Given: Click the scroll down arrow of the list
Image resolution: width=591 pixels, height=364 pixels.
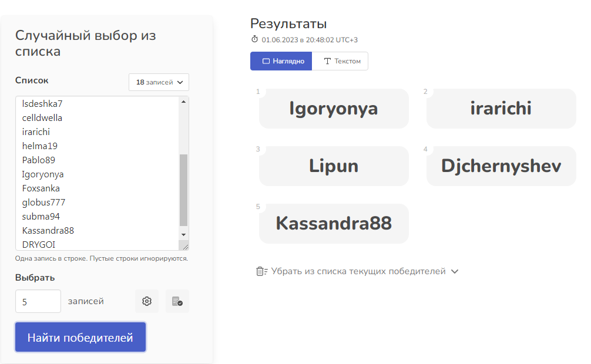Looking at the screenshot, I should click(x=183, y=233).
